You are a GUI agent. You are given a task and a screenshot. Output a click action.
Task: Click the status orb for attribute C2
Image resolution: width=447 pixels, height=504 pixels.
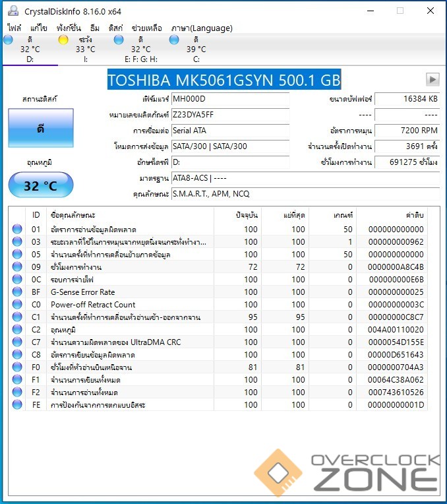(x=17, y=329)
